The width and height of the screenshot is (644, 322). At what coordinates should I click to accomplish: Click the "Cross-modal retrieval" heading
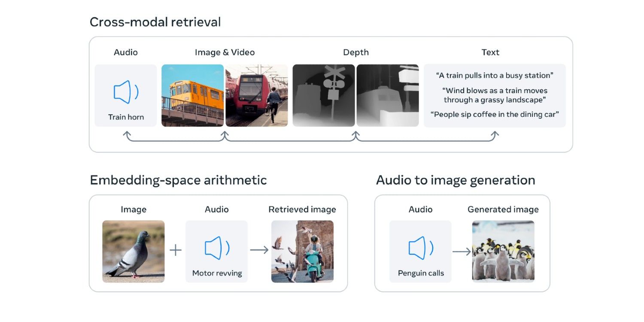point(155,22)
